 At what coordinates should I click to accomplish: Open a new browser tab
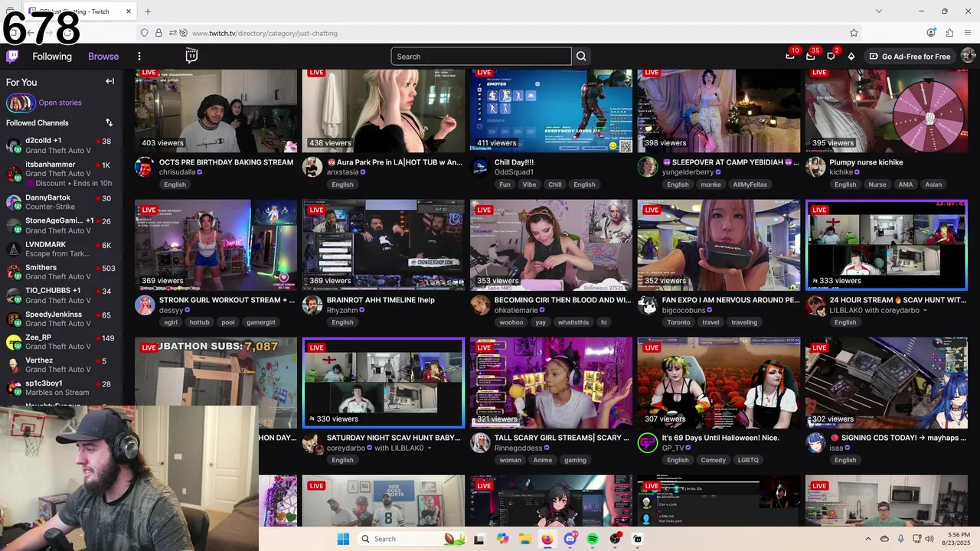click(148, 11)
